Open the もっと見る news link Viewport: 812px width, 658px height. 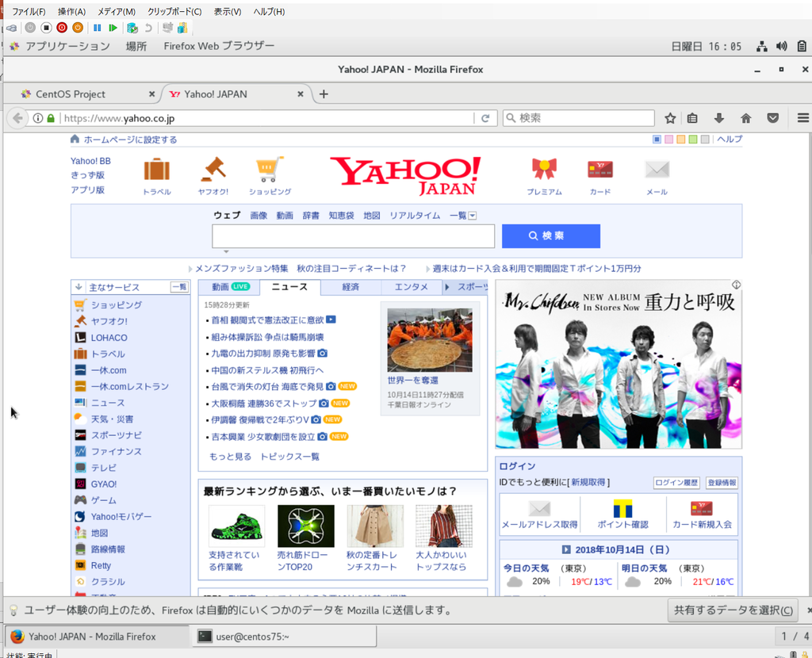(230, 457)
